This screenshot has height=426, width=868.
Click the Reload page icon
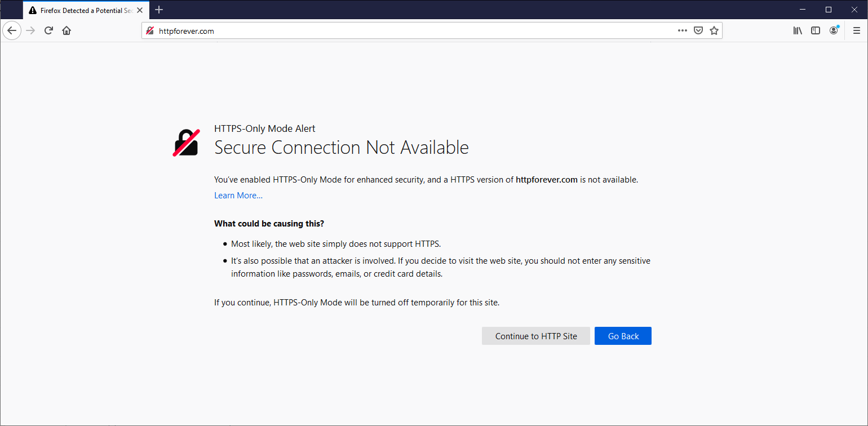48,30
